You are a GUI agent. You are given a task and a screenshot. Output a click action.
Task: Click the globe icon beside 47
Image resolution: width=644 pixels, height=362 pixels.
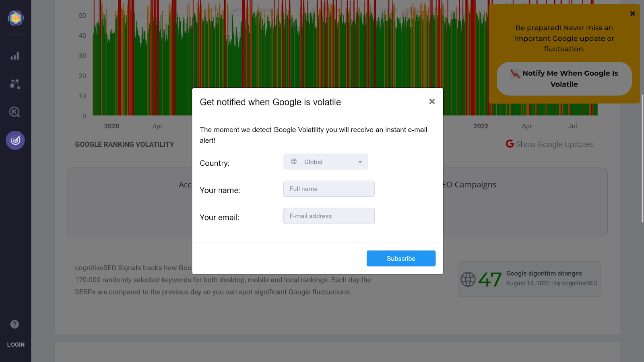[468, 279]
